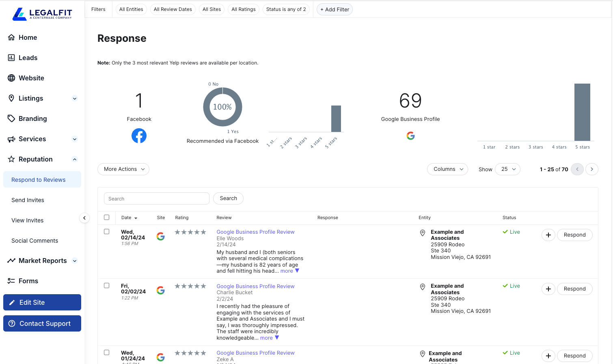Click Respond for Elle Woods review

[574, 235]
